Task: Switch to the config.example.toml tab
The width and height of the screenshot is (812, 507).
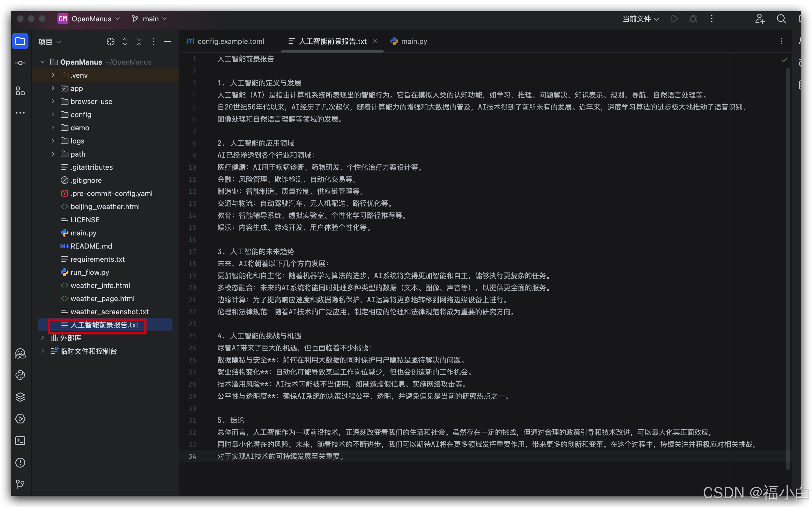Action: coord(231,41)
